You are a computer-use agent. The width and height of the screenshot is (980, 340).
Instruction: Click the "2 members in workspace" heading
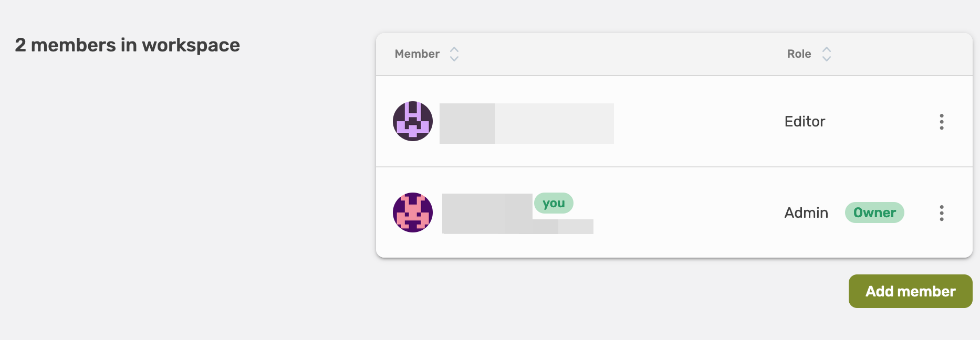[x=128, y=45]
